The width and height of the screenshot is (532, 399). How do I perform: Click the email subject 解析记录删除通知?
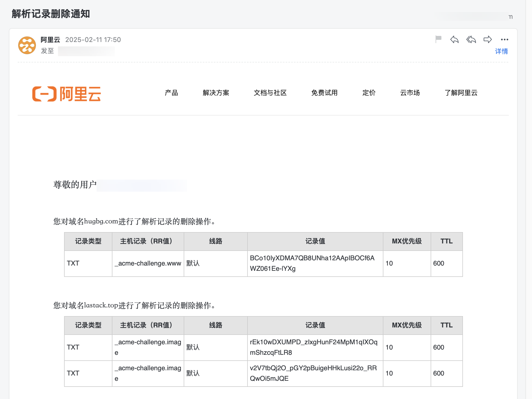click(x=51, y=14)
